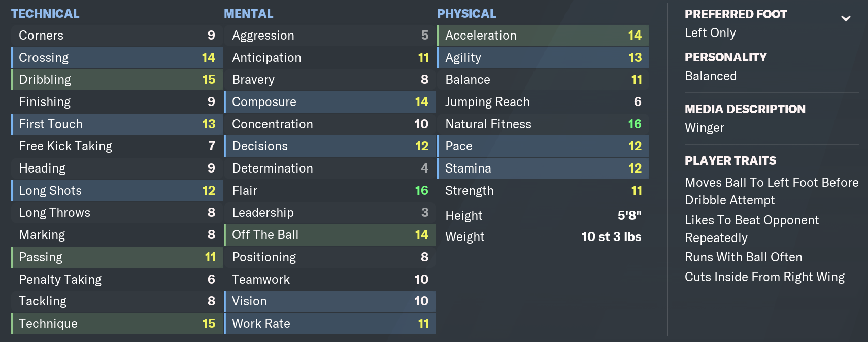Select the Dribbling attribute row
Image resolution: width=868 pixels, height=342 pixels.
tap(117, 80)
